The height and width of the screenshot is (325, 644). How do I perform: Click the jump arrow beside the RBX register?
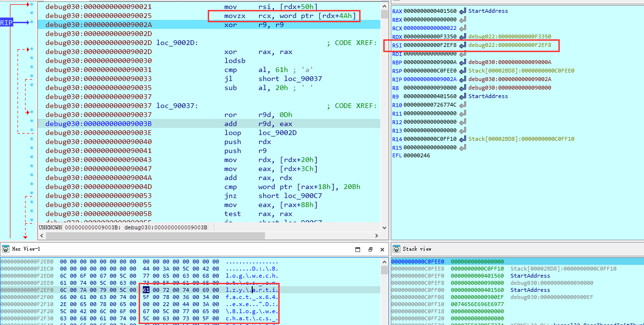click(x=463, y=19)
